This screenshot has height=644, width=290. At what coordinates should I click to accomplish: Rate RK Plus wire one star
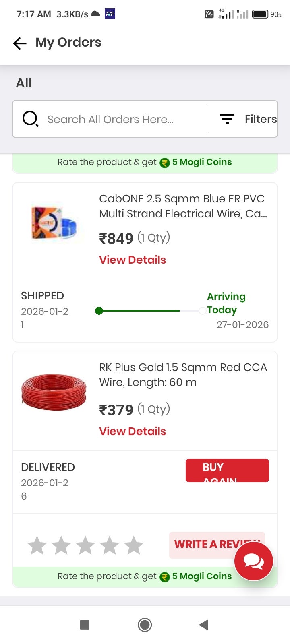[x=37, y=545]
